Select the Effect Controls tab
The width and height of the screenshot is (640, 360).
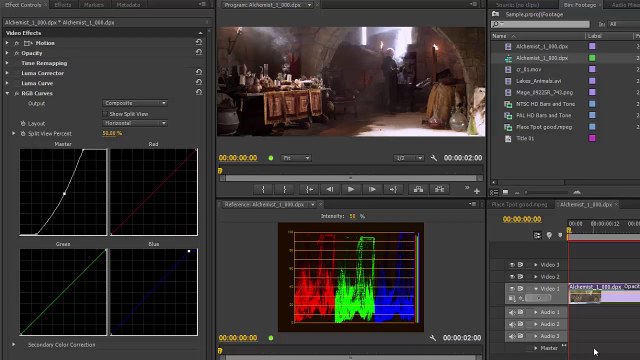pyautogui.click(x=23, y=5)
